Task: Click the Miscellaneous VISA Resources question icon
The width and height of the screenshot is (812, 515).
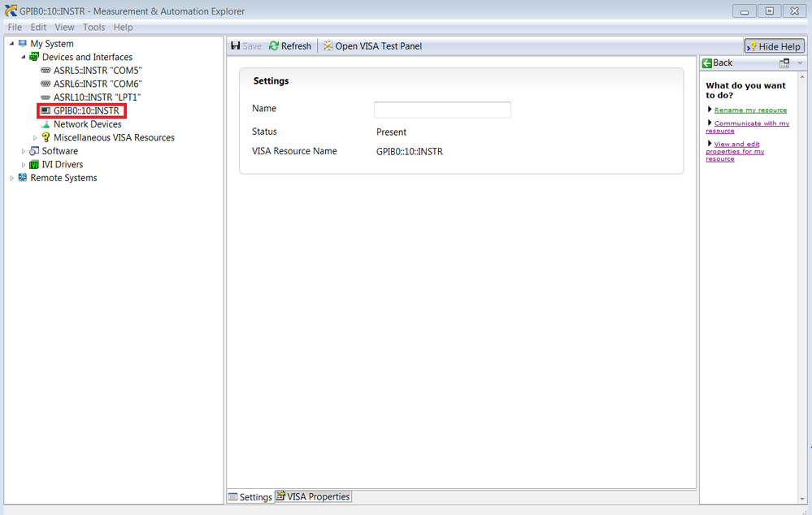Action: click(46, 137)
